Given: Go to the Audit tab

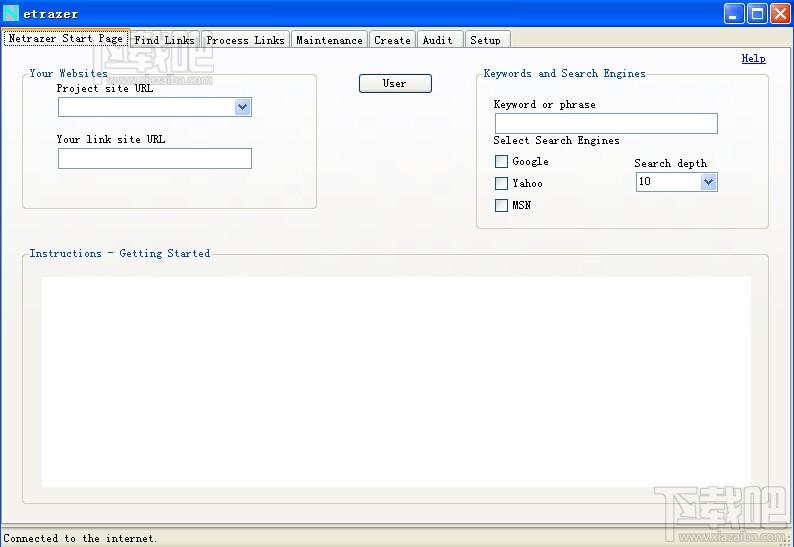Looking at the screenshot, I should coord(438,40).
